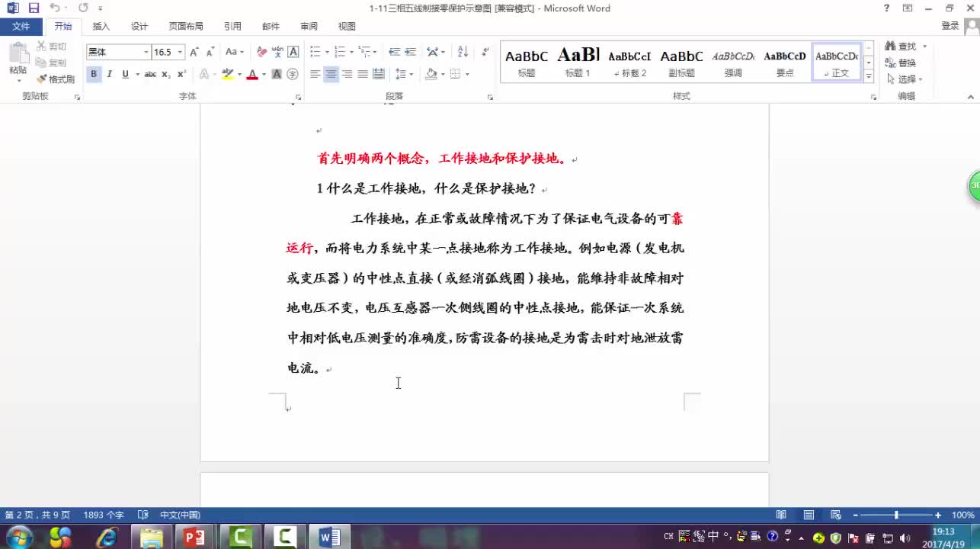Screen dimensions: 980x549
Task: Toggle underline formatting
Action: tap(126, 74)
